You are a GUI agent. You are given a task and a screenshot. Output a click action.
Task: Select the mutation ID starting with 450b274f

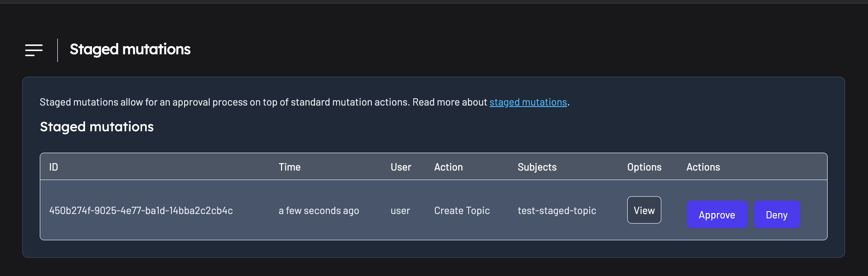pyautogui.click(x=141, y=211)
